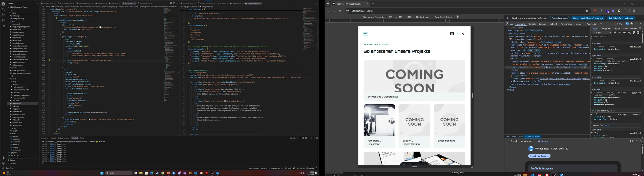This screenshot has width=644, height=176.
Task: Open the Explorer view in VS Code activity bar
Action: (x=3, y=4)
